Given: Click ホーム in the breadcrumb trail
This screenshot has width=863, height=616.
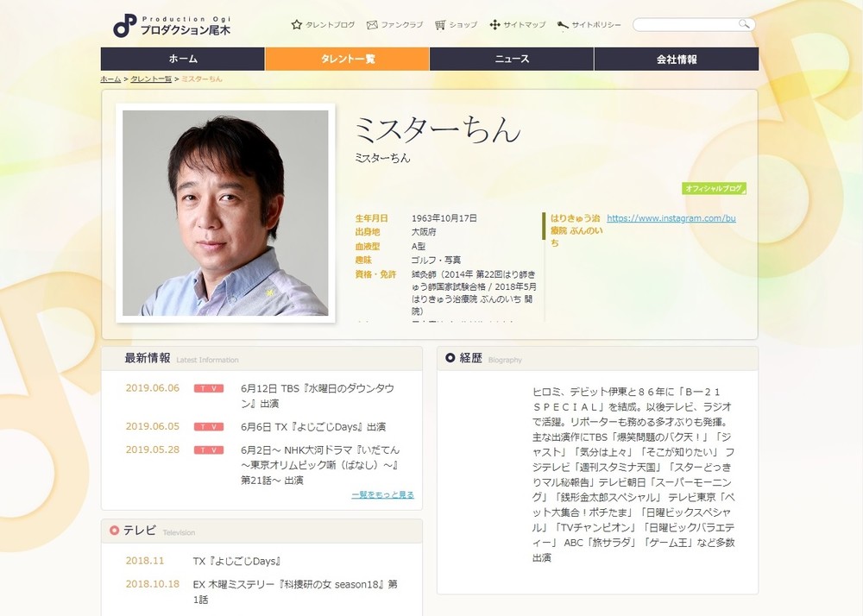Looking at the screenshot, I should [110, 79].
